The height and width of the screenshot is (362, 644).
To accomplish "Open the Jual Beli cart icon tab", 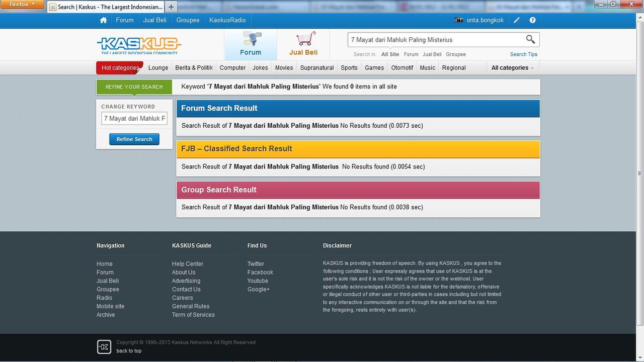I will coord(303,44).
